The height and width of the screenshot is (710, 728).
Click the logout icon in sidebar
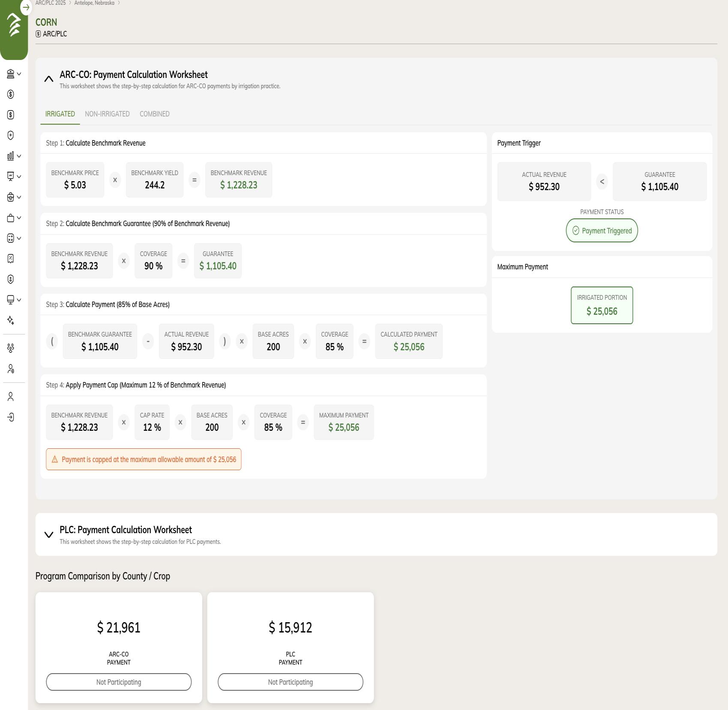click(x=11, y=417)
